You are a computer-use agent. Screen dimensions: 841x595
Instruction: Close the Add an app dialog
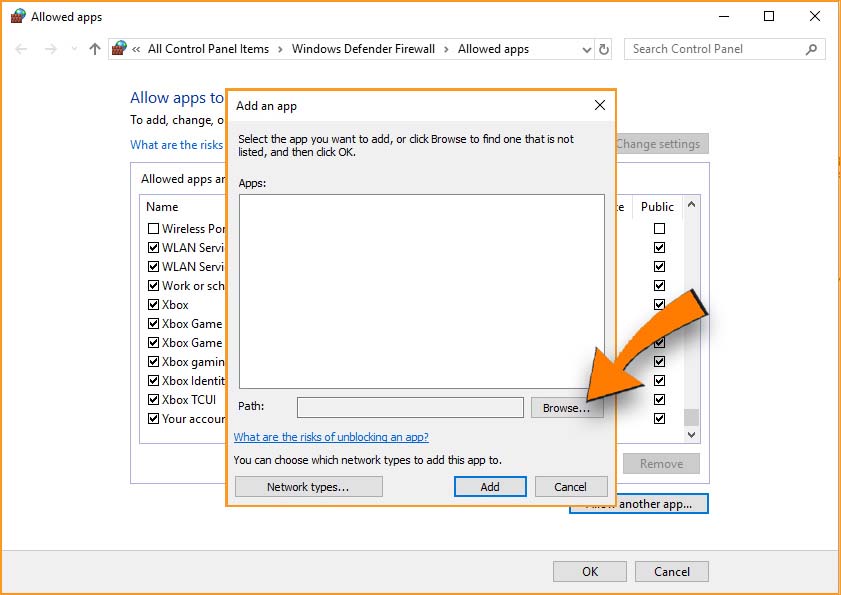click(x=599, y=105)
